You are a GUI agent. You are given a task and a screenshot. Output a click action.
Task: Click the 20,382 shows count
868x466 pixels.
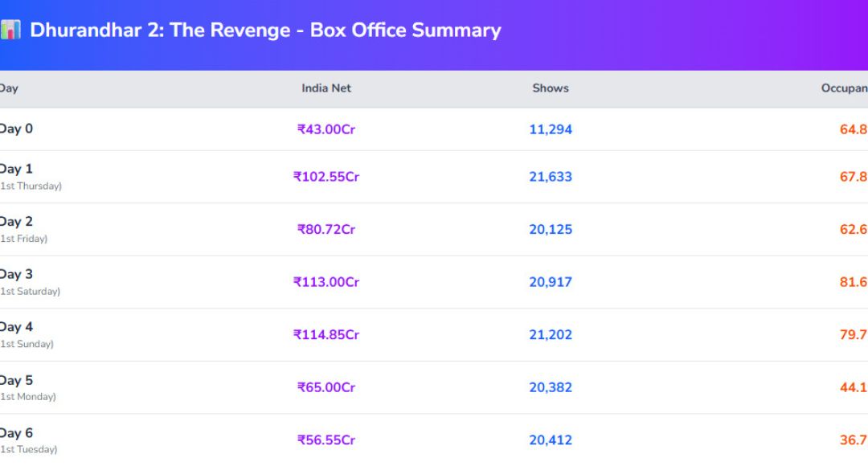click(551, 387)
